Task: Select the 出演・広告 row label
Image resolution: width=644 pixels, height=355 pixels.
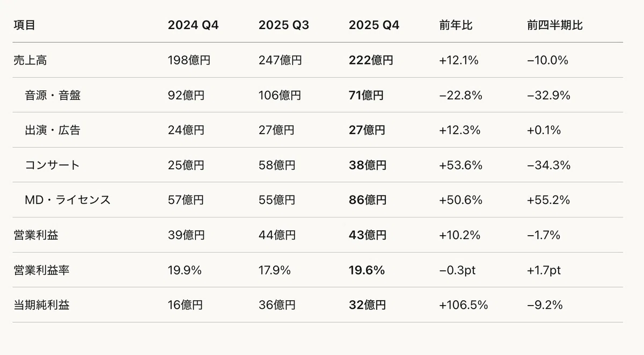Action: click(x=53, y=130)
